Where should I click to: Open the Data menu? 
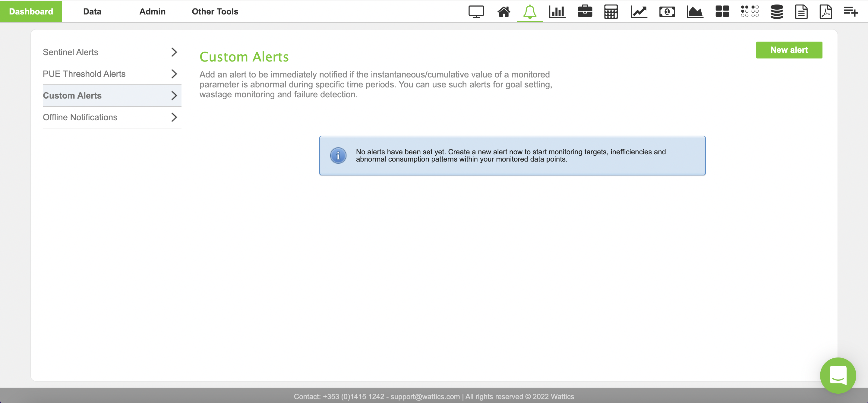92,12
